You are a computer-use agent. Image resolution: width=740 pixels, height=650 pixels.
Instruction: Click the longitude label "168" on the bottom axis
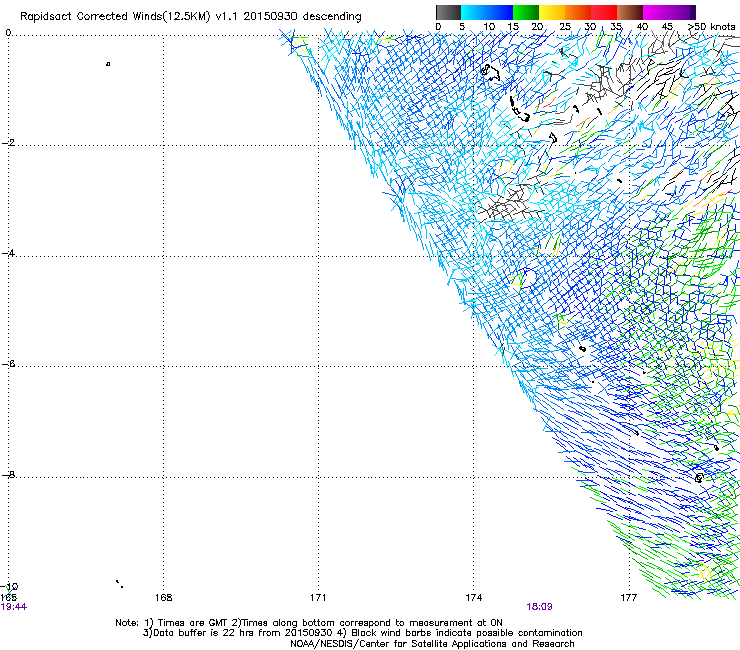coord(163,598)
